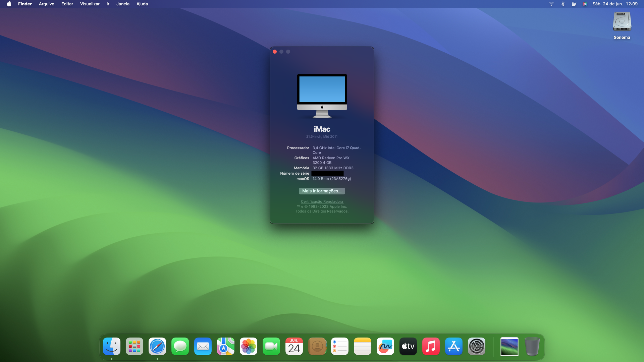Open System Settings gear in dock

pos(477,346)
